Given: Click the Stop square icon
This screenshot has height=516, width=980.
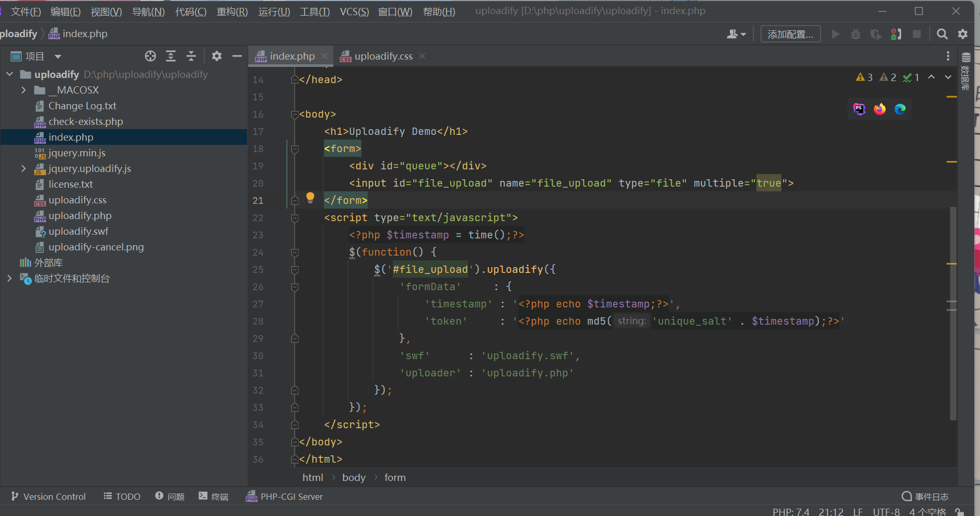Looking at the screenshot, I should pyautogui.click(x=917, y=34).
